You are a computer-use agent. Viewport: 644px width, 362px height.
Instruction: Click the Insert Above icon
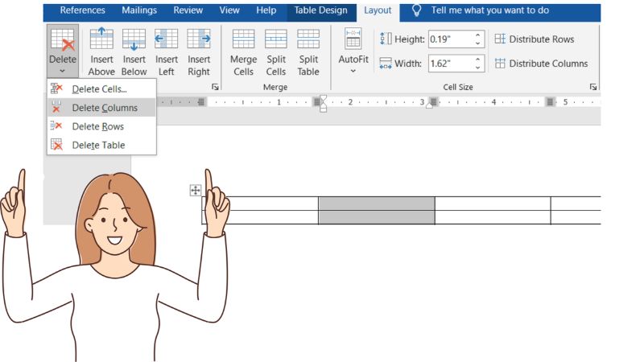(x=101, y=39)
